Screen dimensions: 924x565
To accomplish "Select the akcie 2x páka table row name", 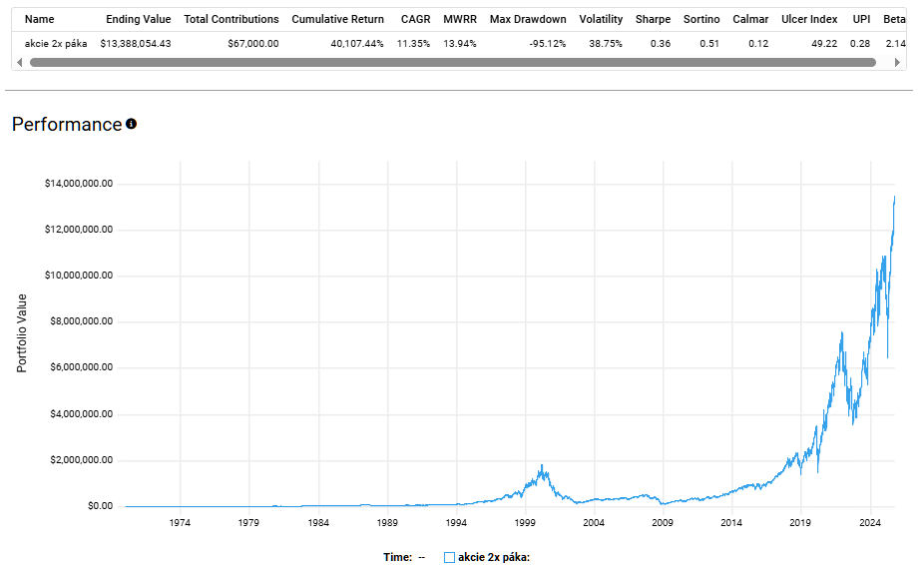I will tap(56, 43).
